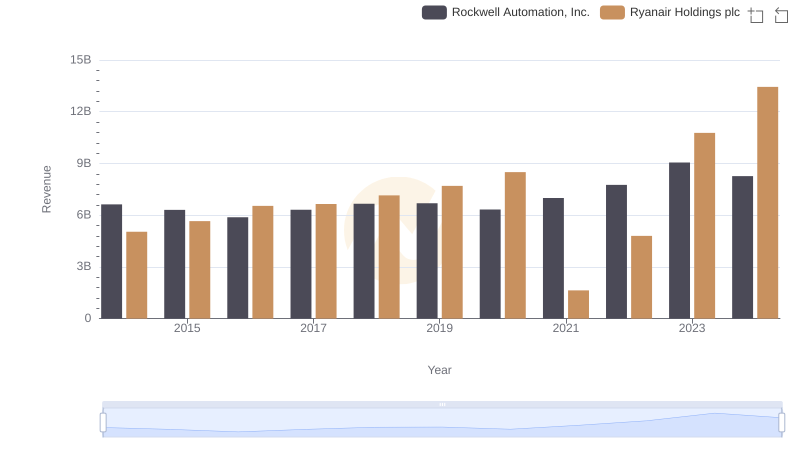The image size is (800, 461).
Task: Click the tall Ryanair bar for 2024
Action: point(767,202)
